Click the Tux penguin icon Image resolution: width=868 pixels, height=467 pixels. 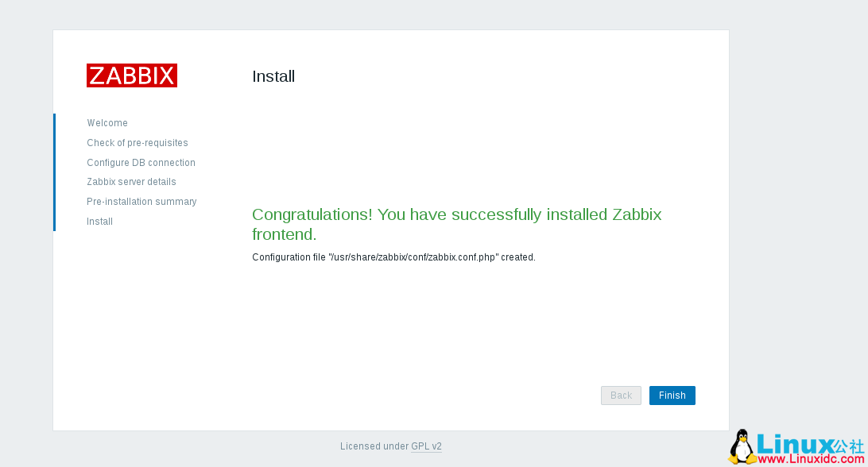coord(742,447)
